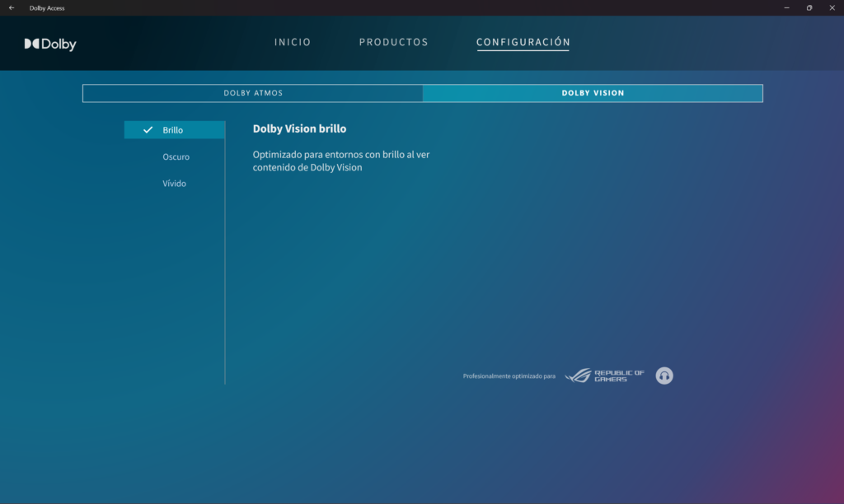Go to the PRODUCTOS section

pos(393,42)
